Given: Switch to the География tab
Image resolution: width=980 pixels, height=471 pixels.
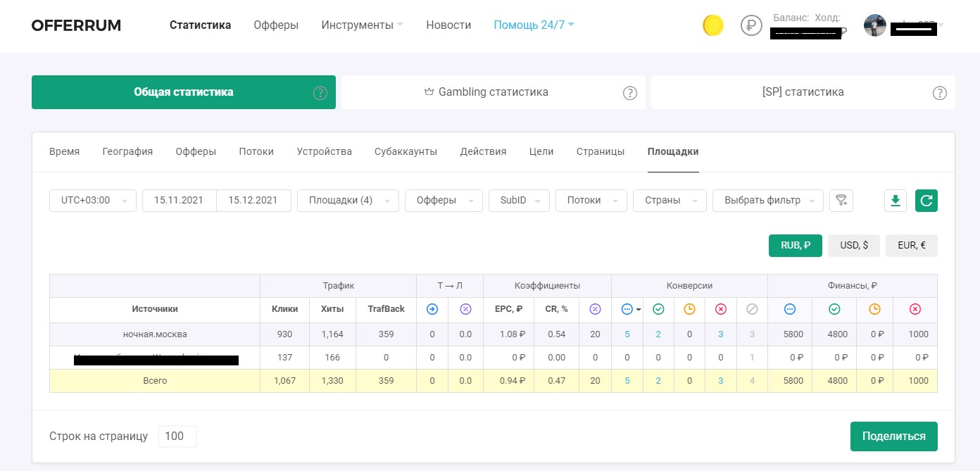Looking at the screenshot, I should (127, 151).
